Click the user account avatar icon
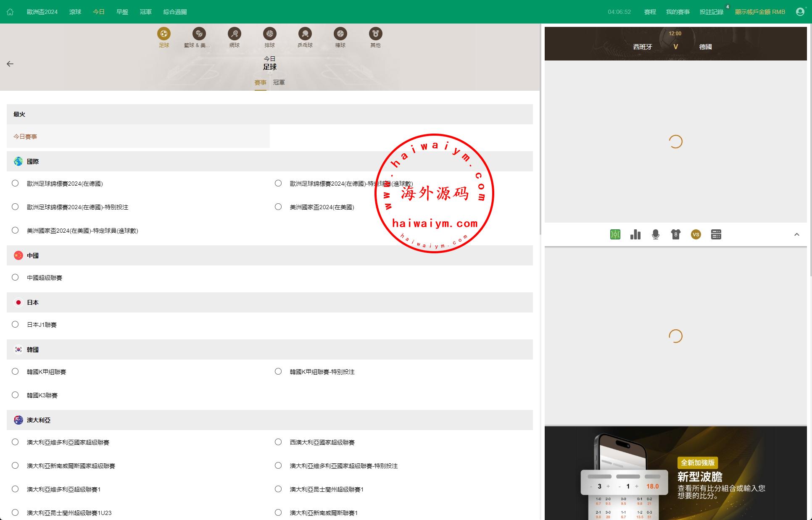The image size is (812, 520). 800,12
